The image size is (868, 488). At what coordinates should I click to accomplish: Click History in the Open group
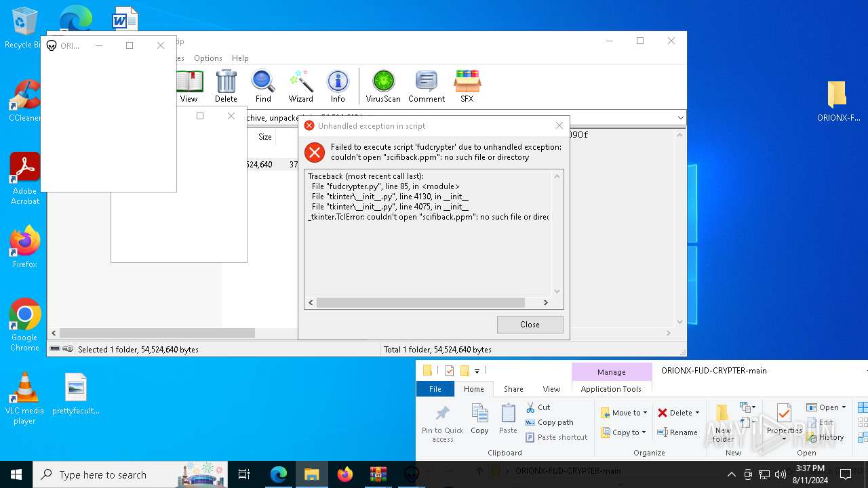(825, 437)
